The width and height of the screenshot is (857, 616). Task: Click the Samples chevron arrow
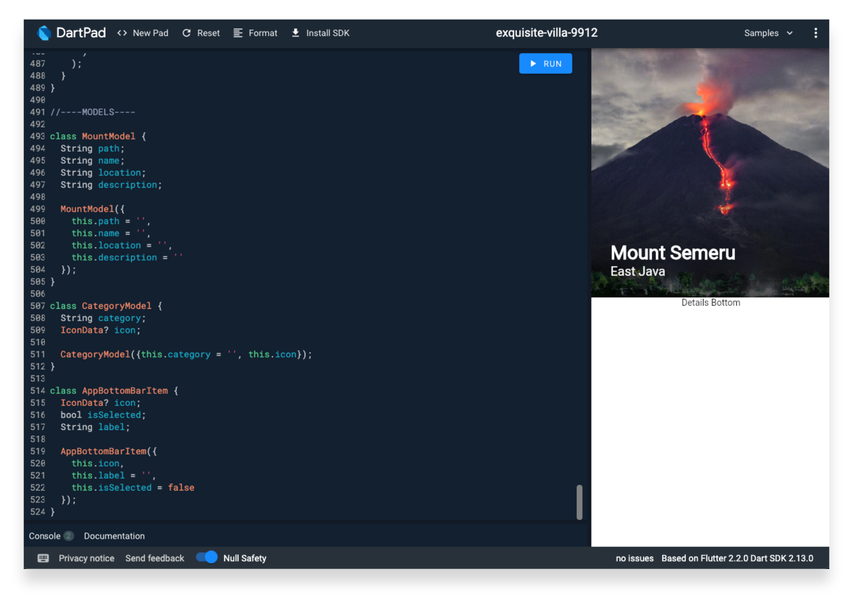pyautogui.click(x=790, y=33)
